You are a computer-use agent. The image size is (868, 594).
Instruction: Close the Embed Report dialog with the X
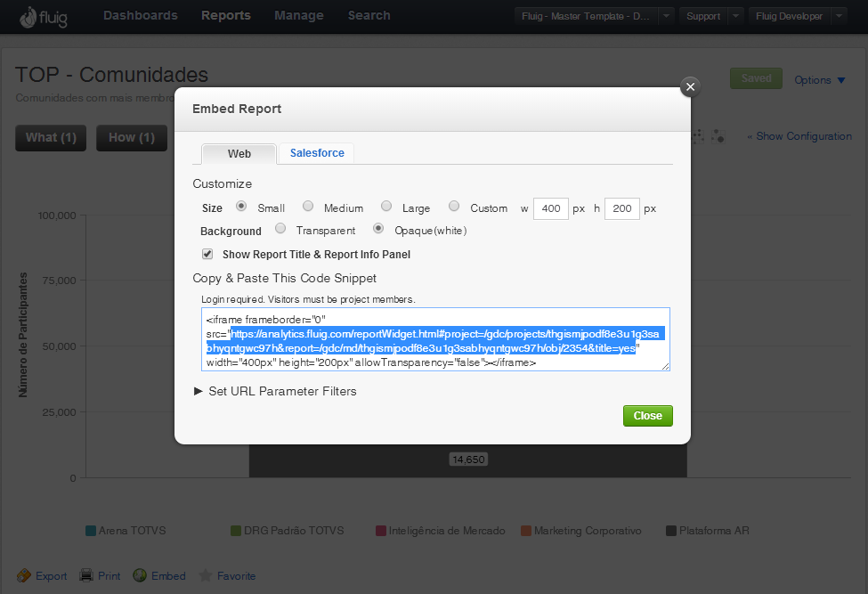pos(690,86)
